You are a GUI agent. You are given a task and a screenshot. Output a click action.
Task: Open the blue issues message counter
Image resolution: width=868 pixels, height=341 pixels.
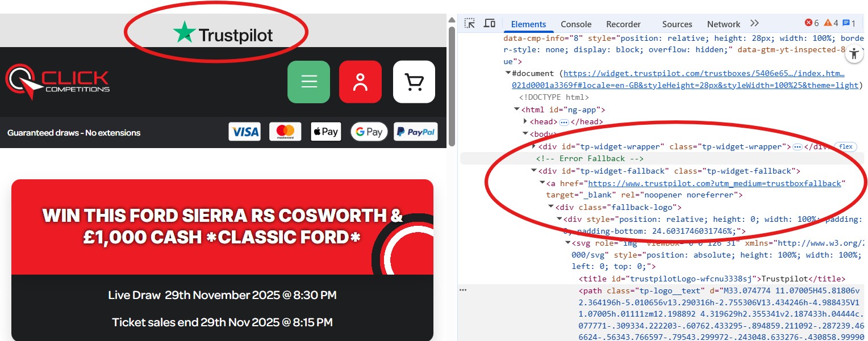849,23
